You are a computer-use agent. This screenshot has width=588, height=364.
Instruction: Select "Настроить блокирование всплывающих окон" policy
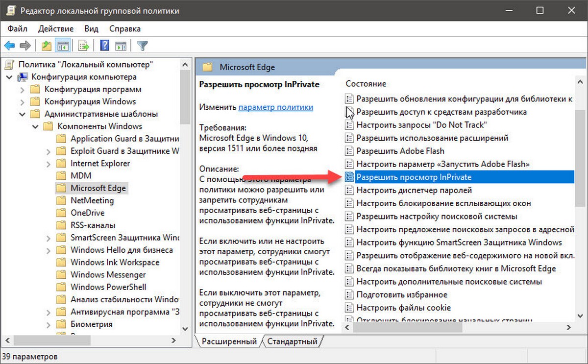pyautogui.click(x=443, y=203)
